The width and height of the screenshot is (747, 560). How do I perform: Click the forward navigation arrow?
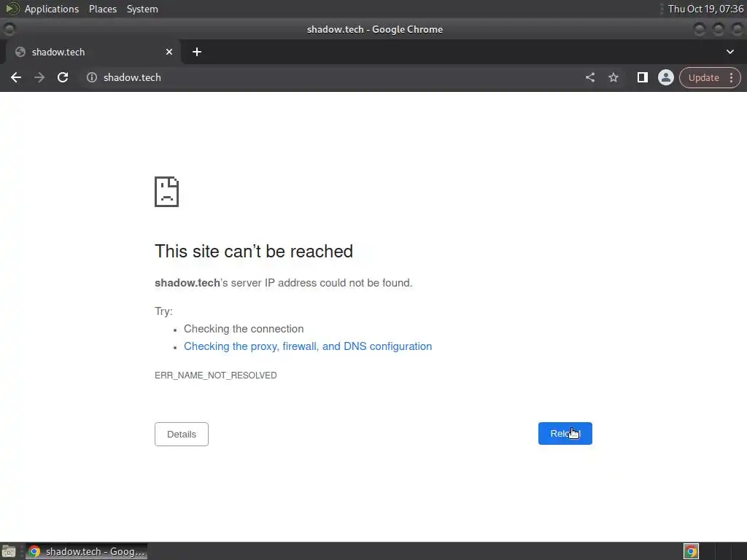click(39, 77)
